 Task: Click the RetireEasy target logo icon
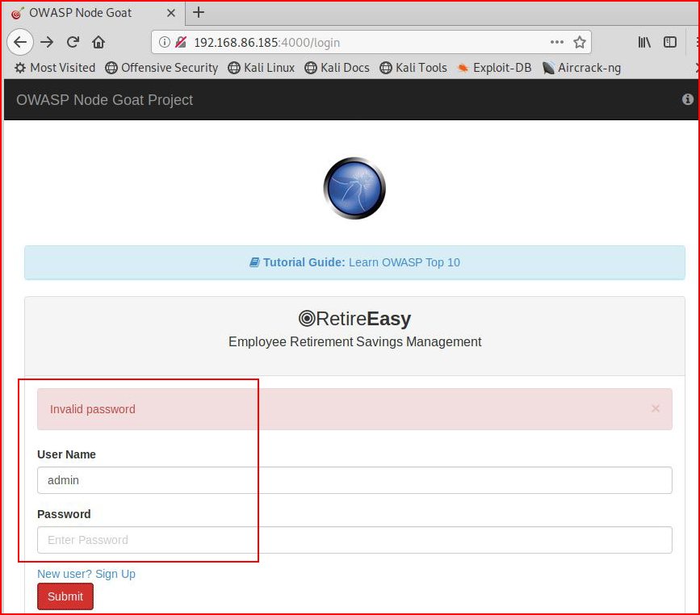[307, 319]
